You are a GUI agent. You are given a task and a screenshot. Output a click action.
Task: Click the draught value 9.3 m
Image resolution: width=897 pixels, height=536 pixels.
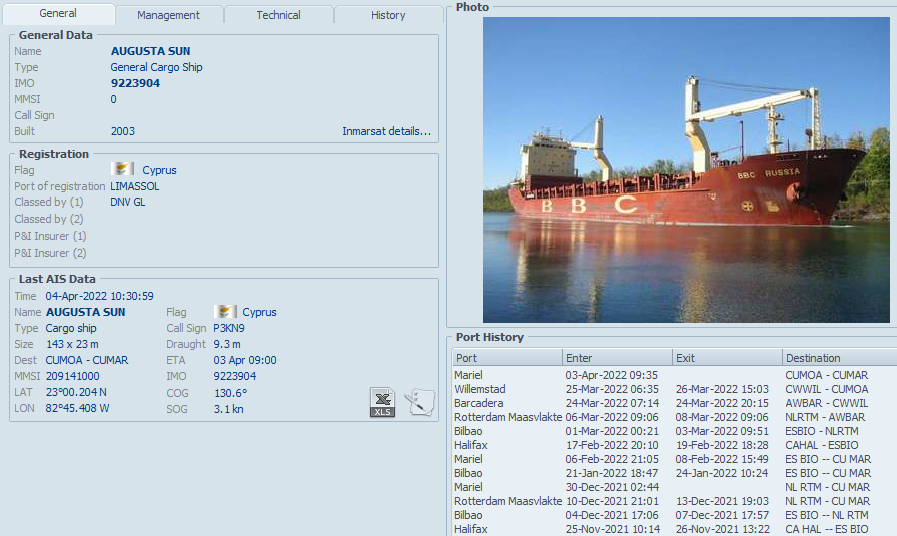click(x=227, y=344)
